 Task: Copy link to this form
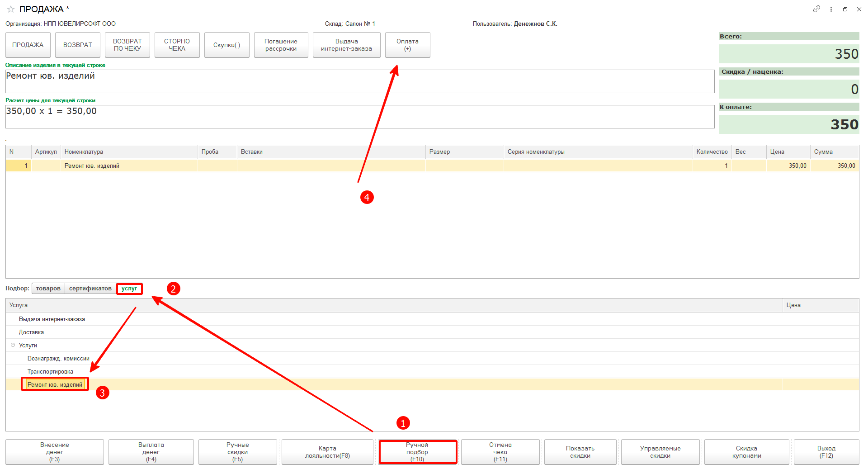click(x=816, y=9)
